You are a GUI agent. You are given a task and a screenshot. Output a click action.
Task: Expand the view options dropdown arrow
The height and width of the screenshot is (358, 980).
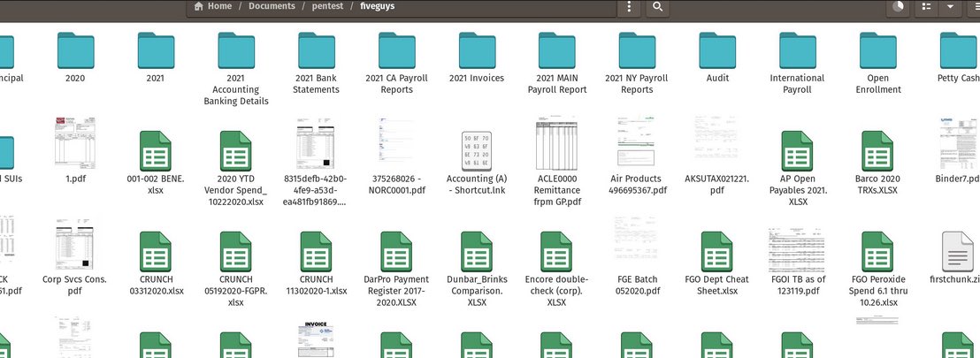point(950,7)
